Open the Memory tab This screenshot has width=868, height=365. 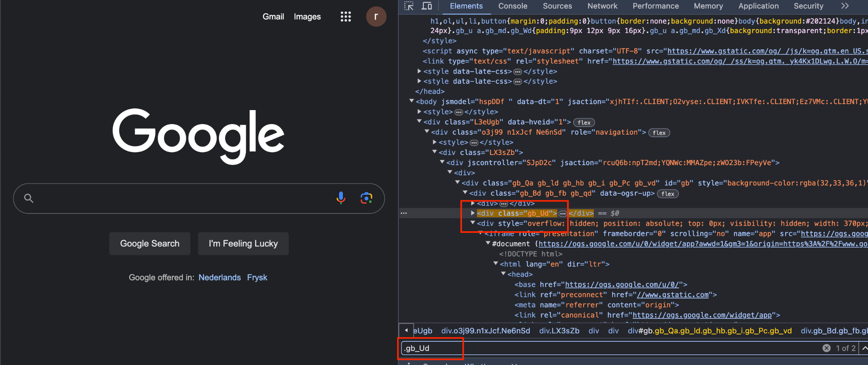coord(708,6)
